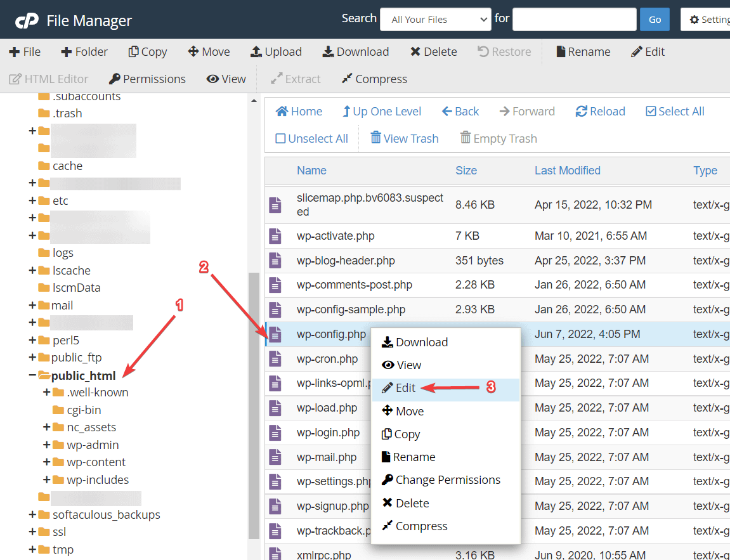Expand the wp-admin folder

[x=46, y=445]
